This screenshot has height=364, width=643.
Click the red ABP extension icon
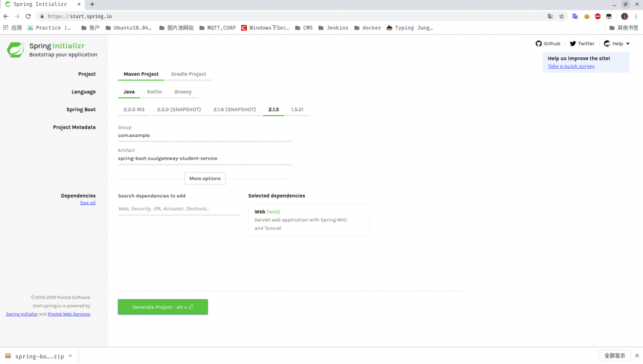[x=597, y=17]
